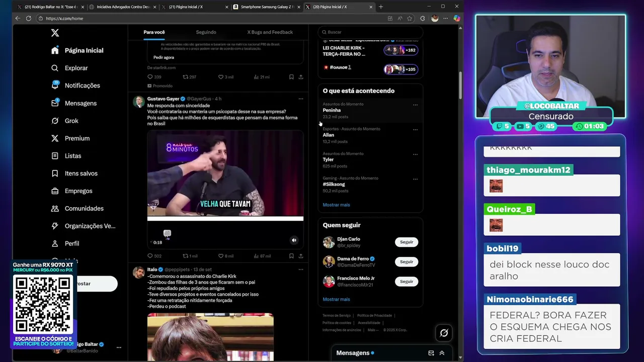
Task: Share Gustavo Gayer's post
Action: pyautogui.click(x=301, y=256)
